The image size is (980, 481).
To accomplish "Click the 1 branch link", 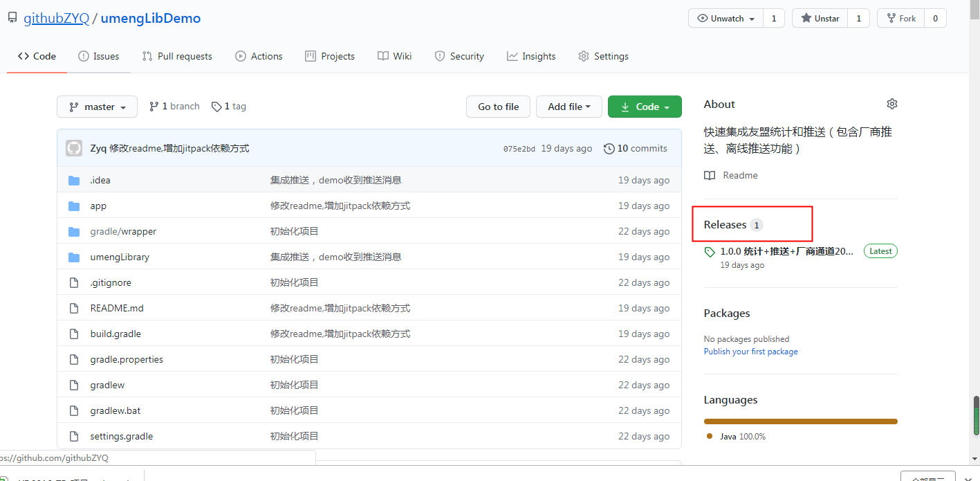I will coord(174,107).
